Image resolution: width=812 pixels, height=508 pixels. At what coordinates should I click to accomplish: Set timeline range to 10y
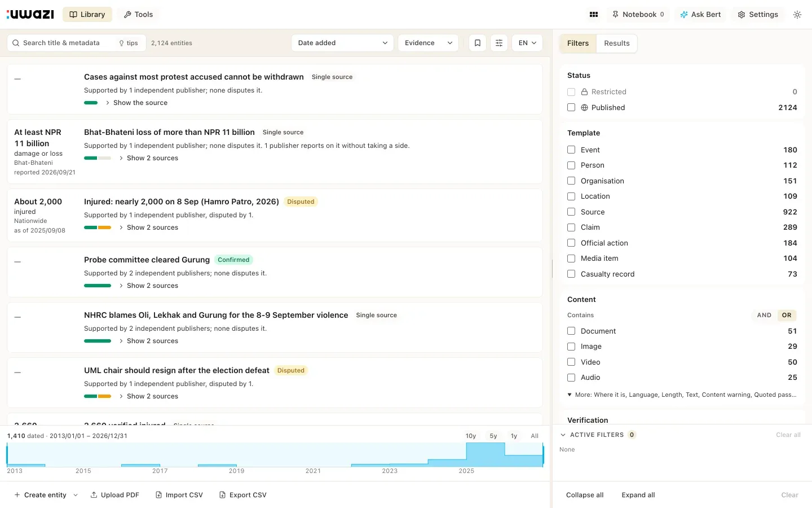(x=471, y=436)
